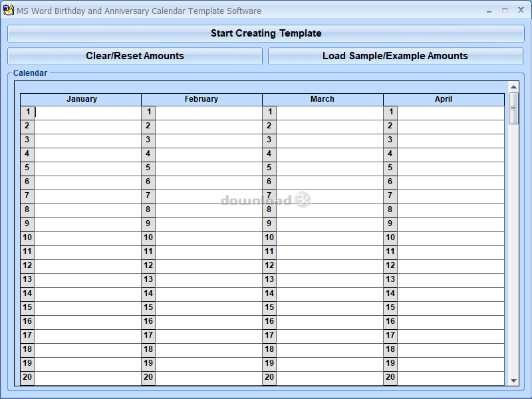This screenshot has height=399, width=532.
Task: Click day number 16 under February
Action: click(x=148, y=323)
